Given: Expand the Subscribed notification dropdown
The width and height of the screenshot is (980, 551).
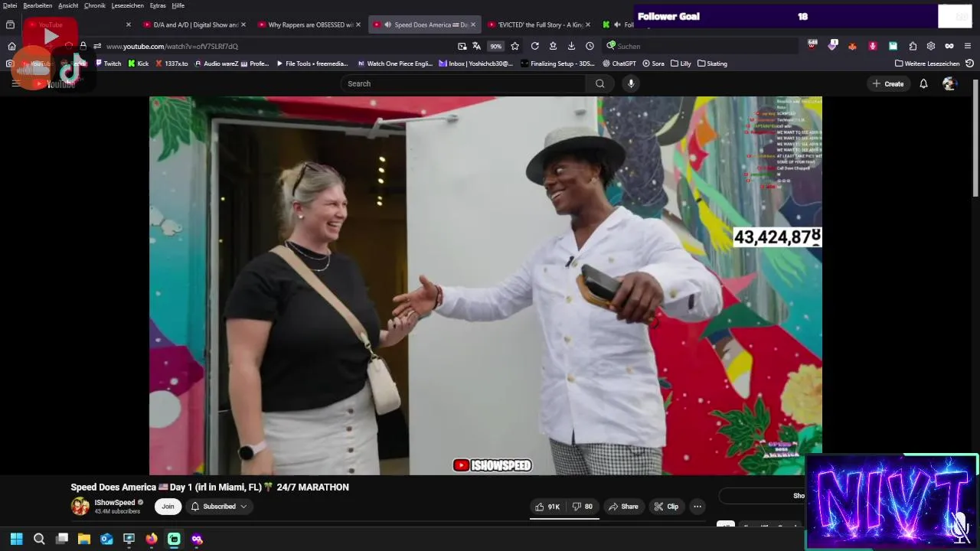Looking at the screenshot, I should (219, 507).
